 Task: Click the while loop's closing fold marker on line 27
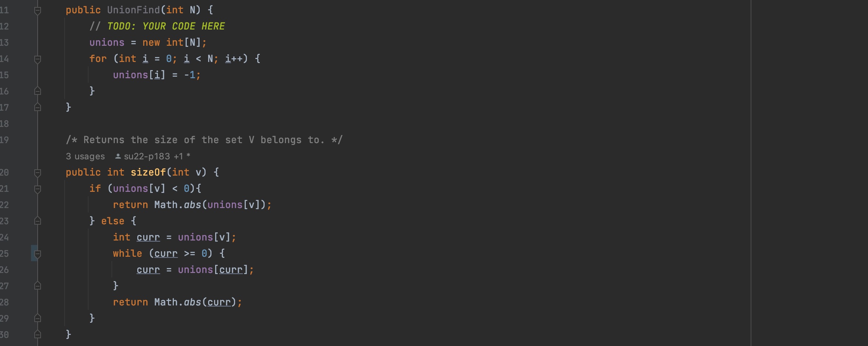coord(37,286)
